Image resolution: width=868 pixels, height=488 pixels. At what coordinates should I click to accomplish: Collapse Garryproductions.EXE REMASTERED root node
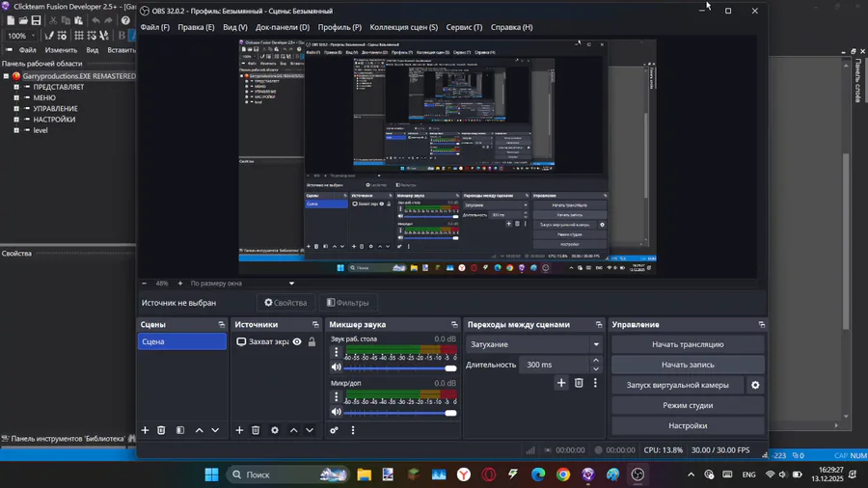coord(6,76)
